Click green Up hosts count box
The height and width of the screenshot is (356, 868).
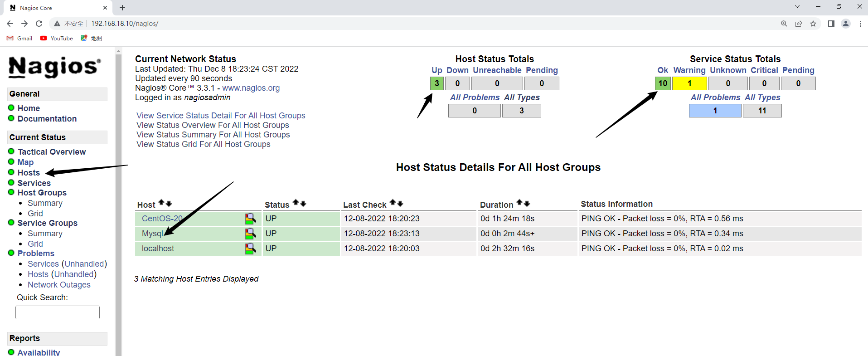coord(436,83)
